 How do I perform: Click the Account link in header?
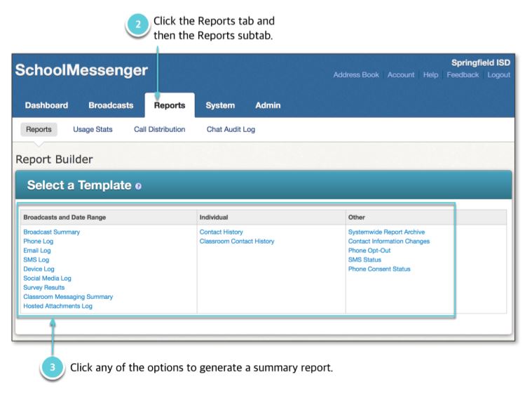tap(401, 74)
